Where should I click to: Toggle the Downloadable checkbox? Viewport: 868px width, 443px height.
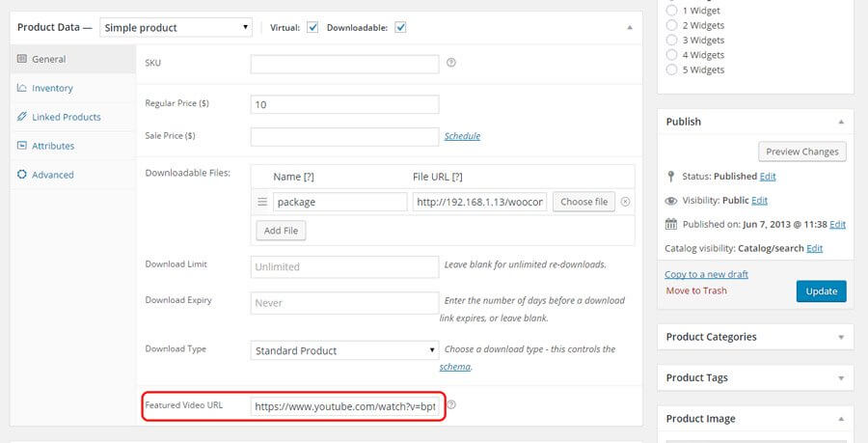click(400, 28)
